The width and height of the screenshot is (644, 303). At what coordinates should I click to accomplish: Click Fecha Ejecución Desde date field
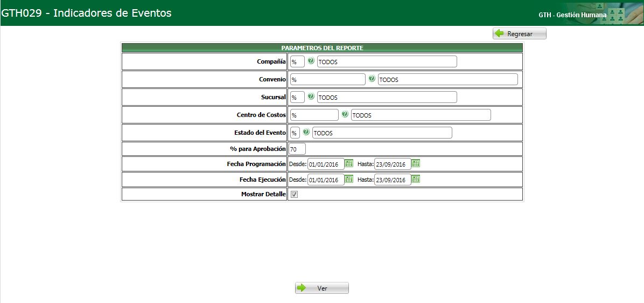(326, 180)
